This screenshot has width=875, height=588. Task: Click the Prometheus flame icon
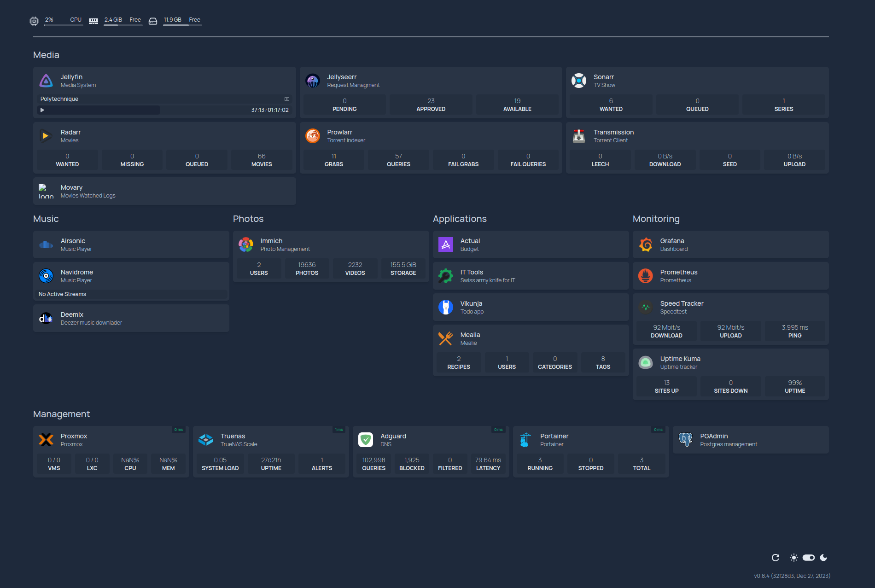[646, 276]
